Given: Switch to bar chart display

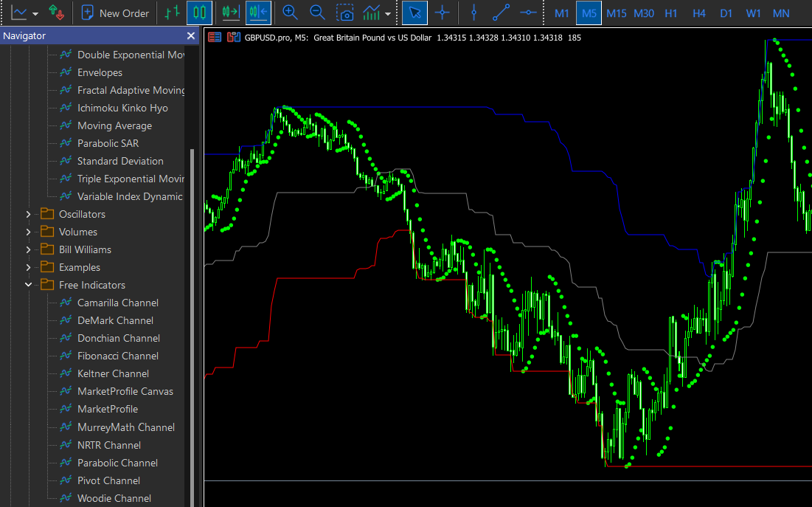Looking at the screenshot, I should click(x=172, y=13).
